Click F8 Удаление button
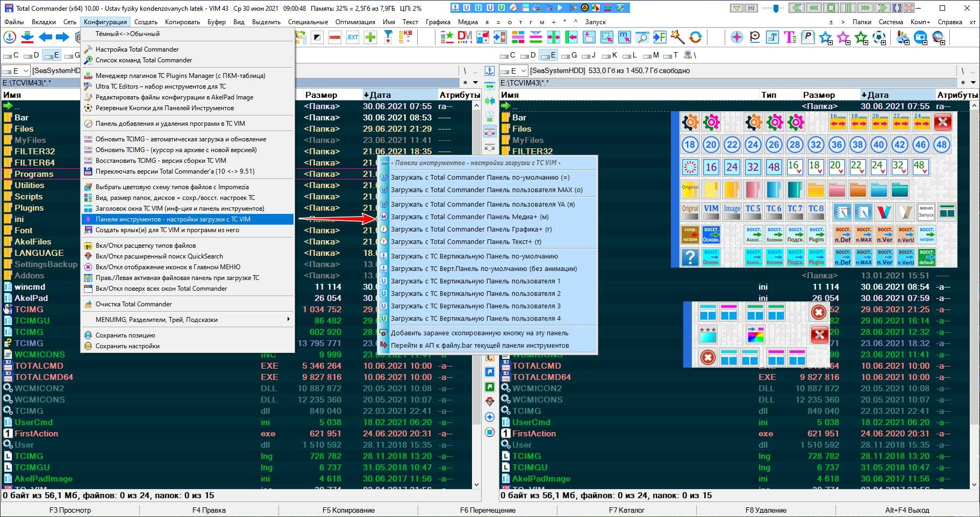 [x=766, y=510]
